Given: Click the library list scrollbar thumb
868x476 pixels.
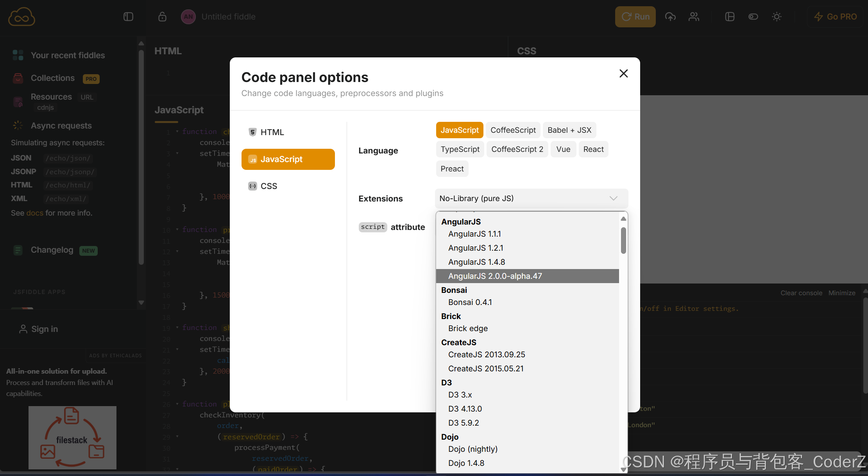Looking at the screenshot, I should click(623, 240).
